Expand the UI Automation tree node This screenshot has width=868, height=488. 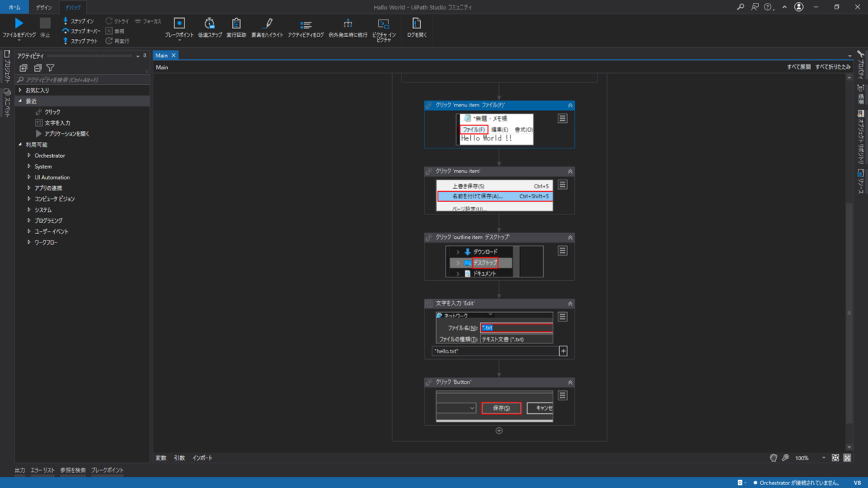coord(29,177)
